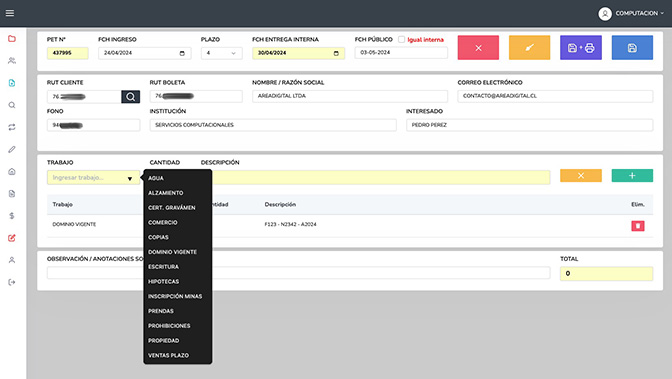
Task: Click the red cancel X button at the top
Action: tap(478, 48)
